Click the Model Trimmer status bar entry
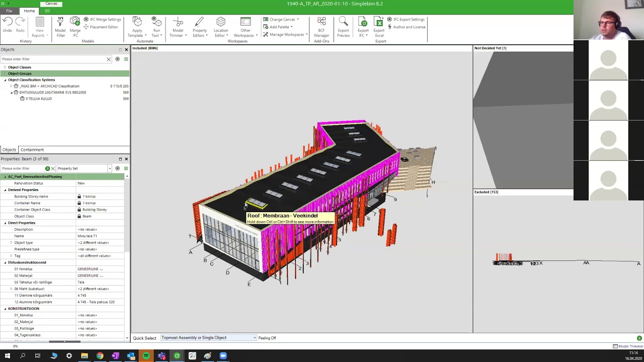This screenshot has height=362, width=644. 628,346
